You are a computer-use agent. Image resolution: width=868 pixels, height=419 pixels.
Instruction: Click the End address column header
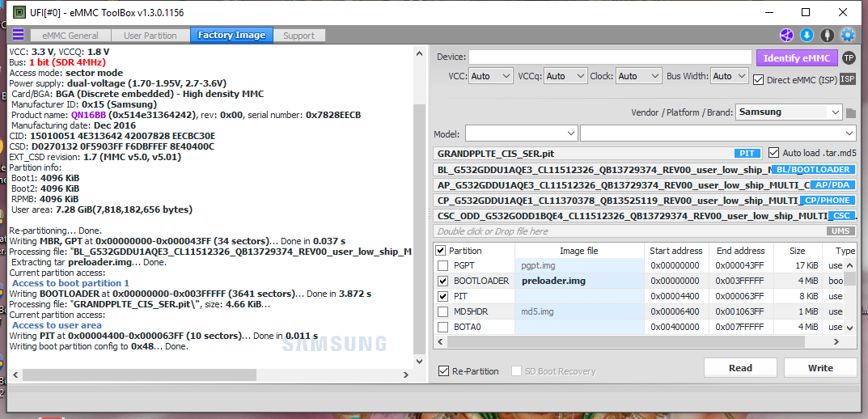(740, 251)
